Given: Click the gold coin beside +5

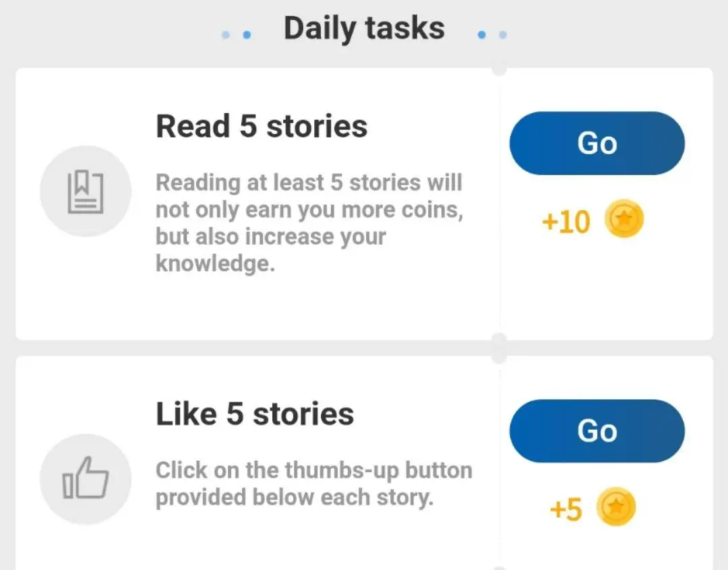Looking at the screenshot, I should pyautogui.click(x=615, y=509).
